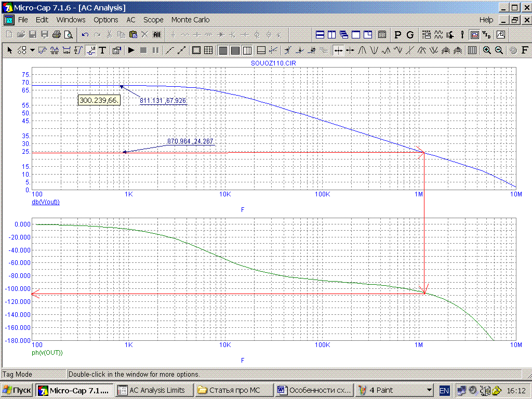Click the db(V(out)) plot label link

tap(46, 202)
